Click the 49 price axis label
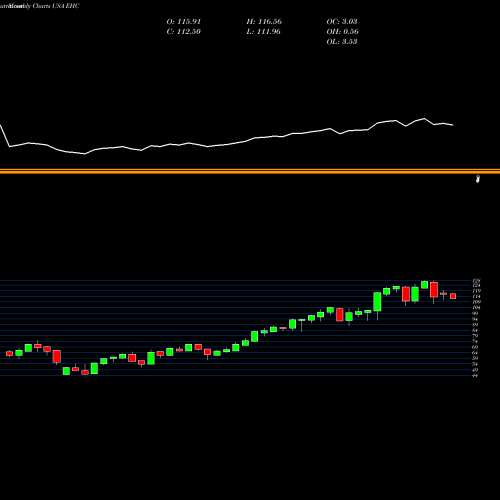The width and height of the screenshot is (500, 500). point(476,370)
